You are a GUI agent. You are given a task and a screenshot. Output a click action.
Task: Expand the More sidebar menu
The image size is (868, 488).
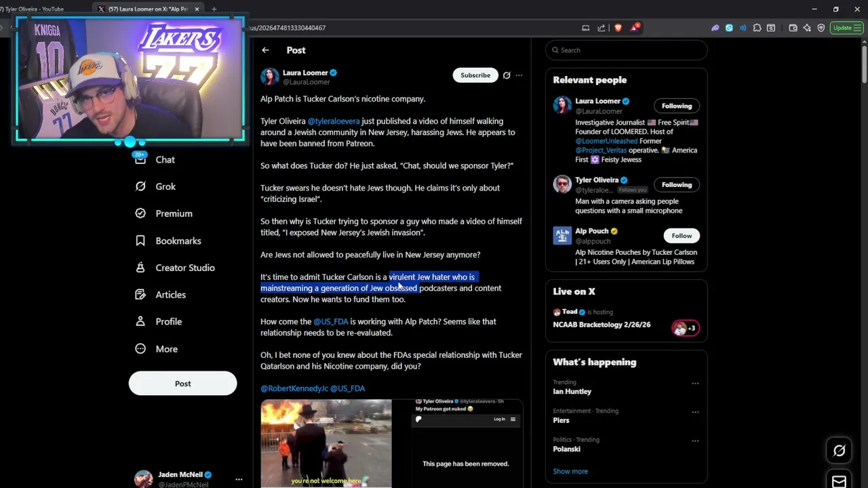[166, 349]
